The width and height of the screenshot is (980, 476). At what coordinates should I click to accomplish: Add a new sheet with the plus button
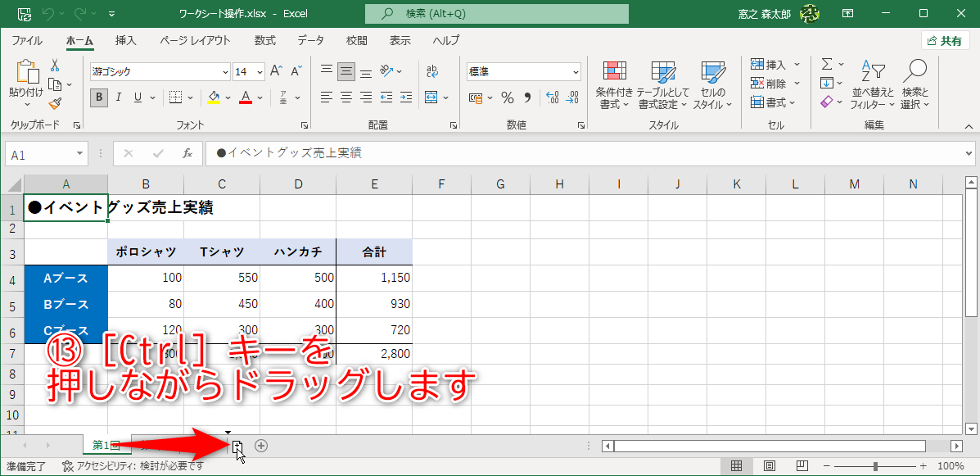click(x=261, y=445)
